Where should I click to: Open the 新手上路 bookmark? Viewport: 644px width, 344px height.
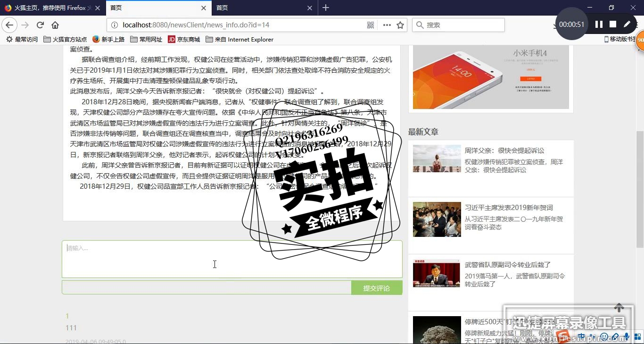pyautogui.click(x=108, y=39)
